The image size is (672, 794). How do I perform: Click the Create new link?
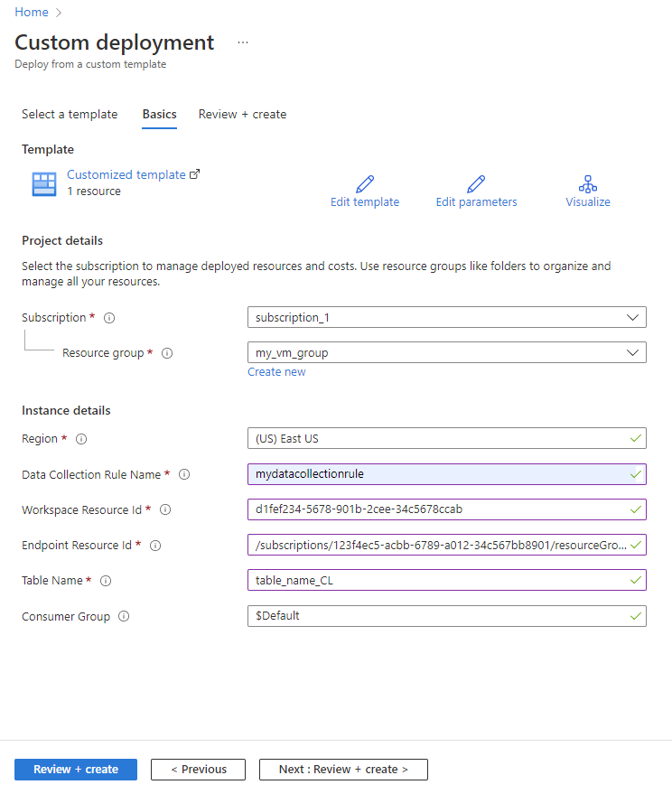[276, 371]
